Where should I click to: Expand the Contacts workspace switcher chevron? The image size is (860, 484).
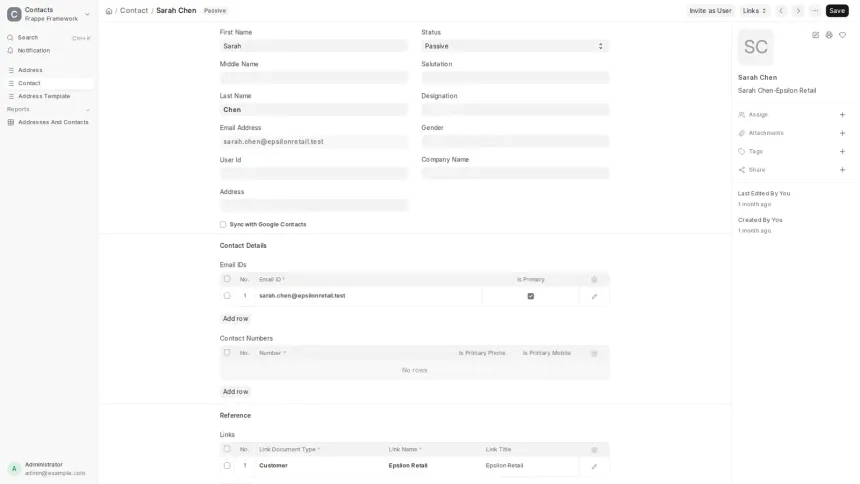tap(87, 14)
